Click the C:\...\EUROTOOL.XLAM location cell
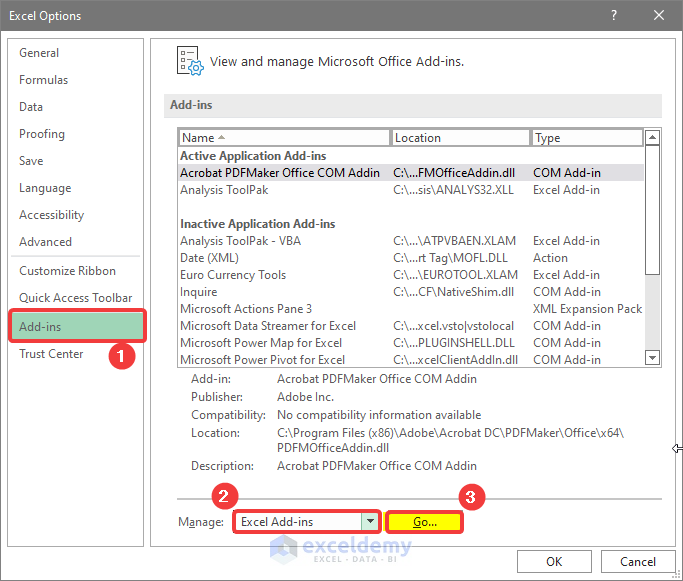683x581 pixels. (455, 275)
